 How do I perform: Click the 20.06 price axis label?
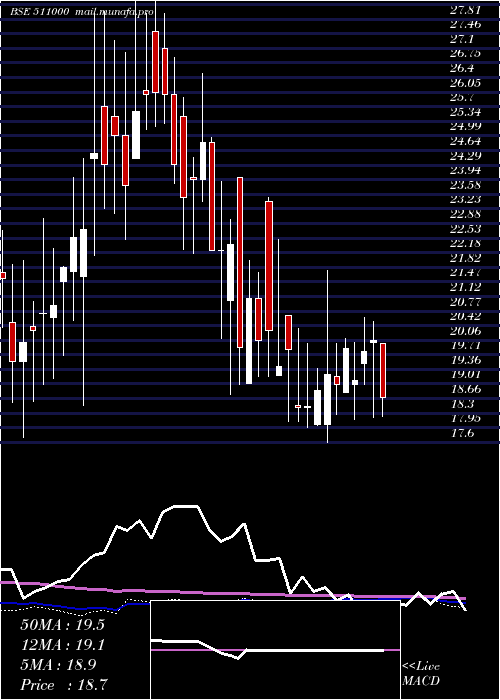[x=465, y=331]
